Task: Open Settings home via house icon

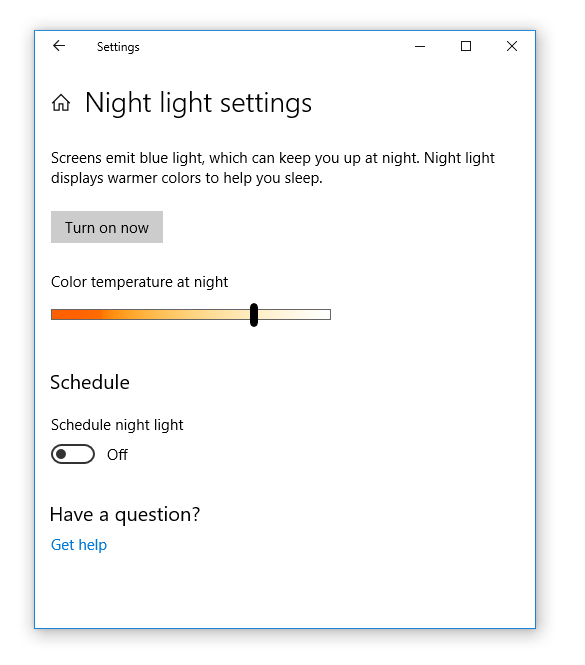Action: (x=61, y=103)
